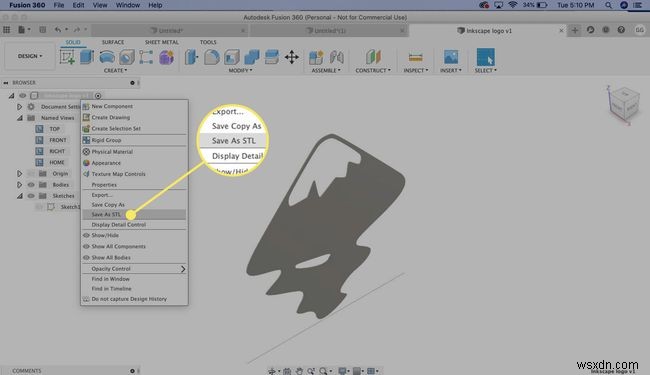Toggle visibility of Sketch1
The width and height of the screenshot is (650, 375).
(x=39, y=207)
